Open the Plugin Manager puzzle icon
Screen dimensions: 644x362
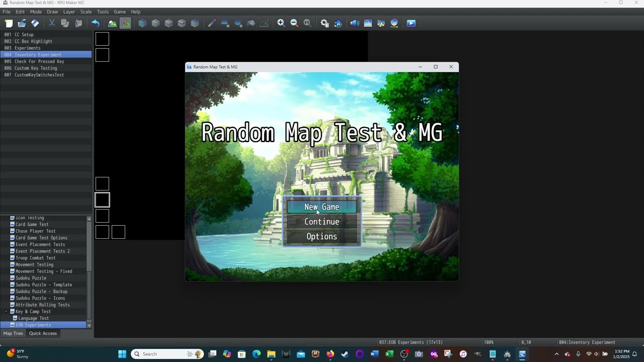pyautogui.click(x=338, y=23)
